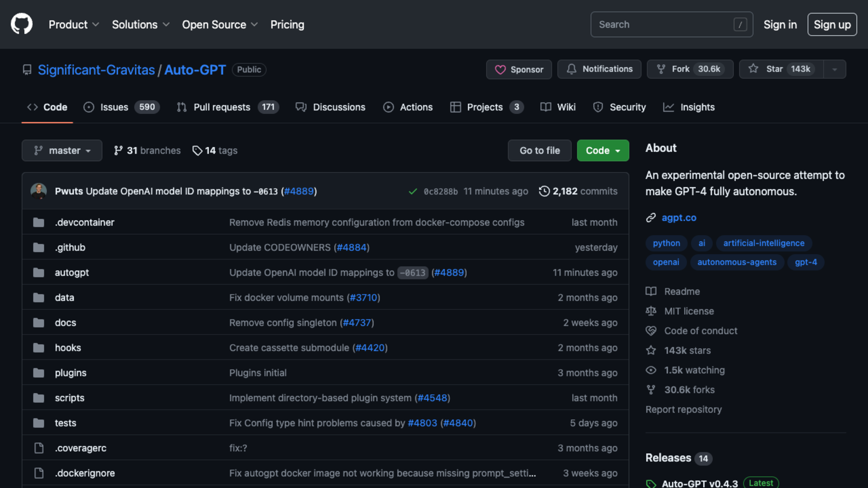868x488 pixels.
Task: Open the plugins folder
Action: 71,373
